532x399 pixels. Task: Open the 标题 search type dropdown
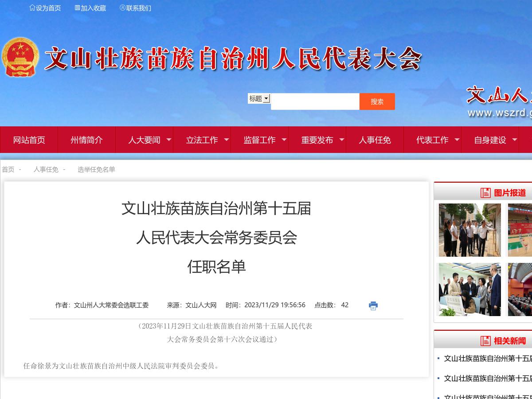pos(259,98)
